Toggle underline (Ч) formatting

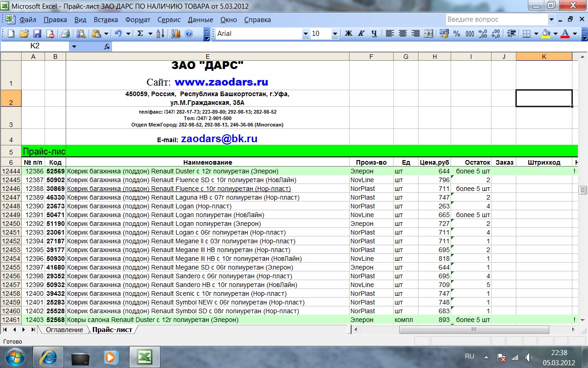pyautogui.click(x=374, y=34)
